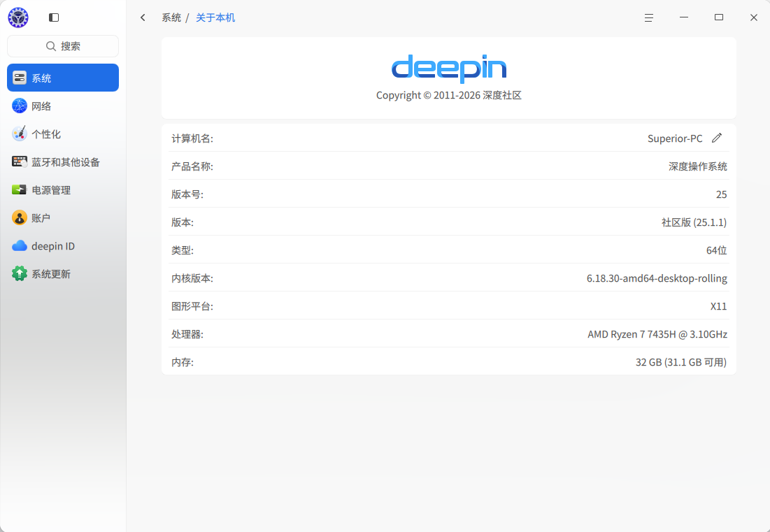Image resolution: width=770 pixels, height=532 pixels.
Task: Click the Copyright 2011-2026 深度社区 text
Action: pyautogui.click(x=449, y=95)
